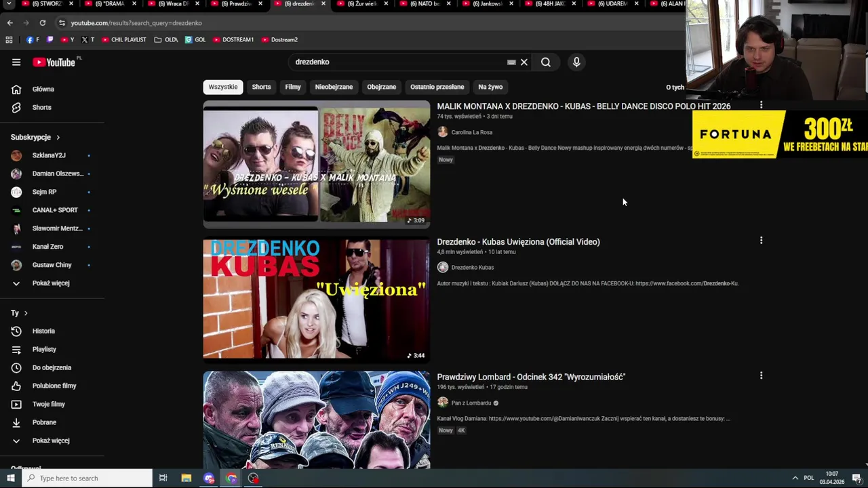Open Prawdziwy Lombard Odcinek 342 title

pos(531,376)
